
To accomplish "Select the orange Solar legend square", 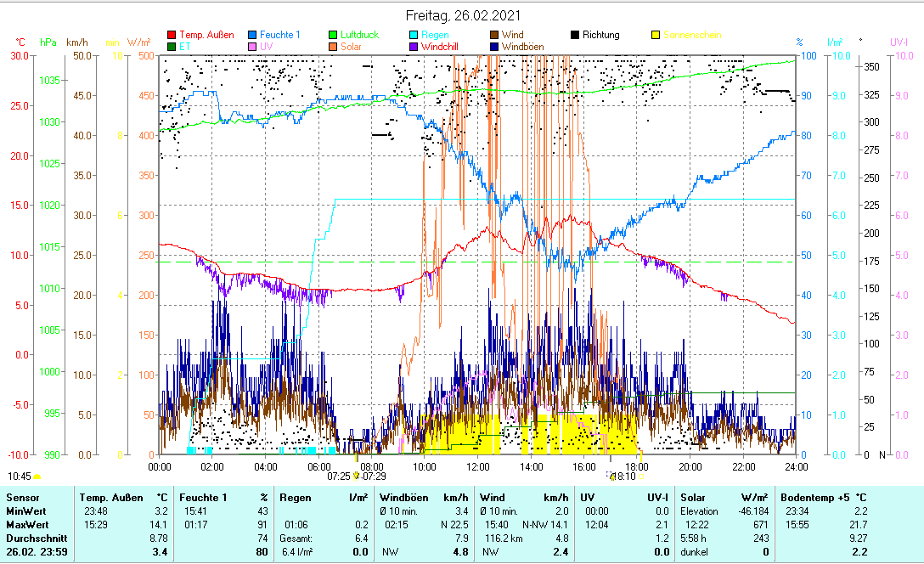I will (x=334, y=47).
